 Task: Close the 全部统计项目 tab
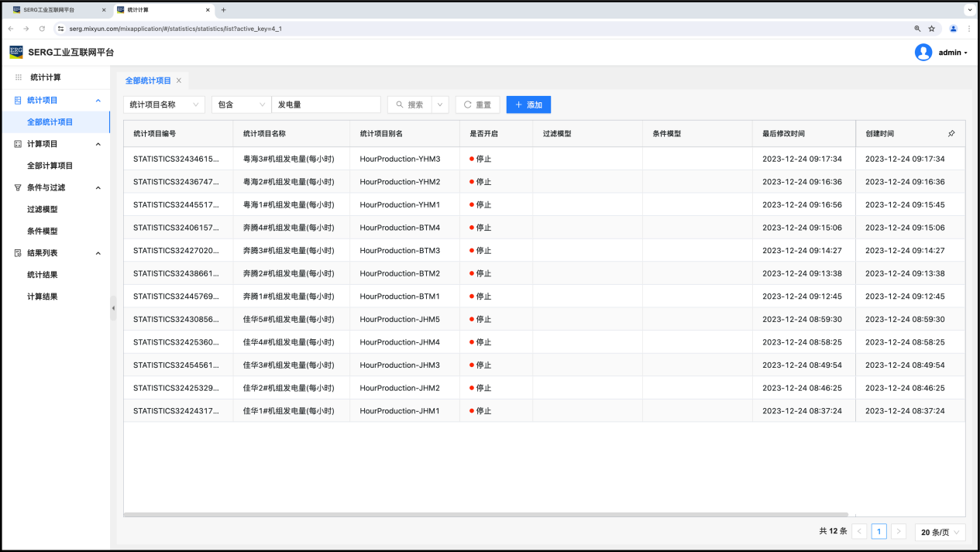click(x=179, y=81)
